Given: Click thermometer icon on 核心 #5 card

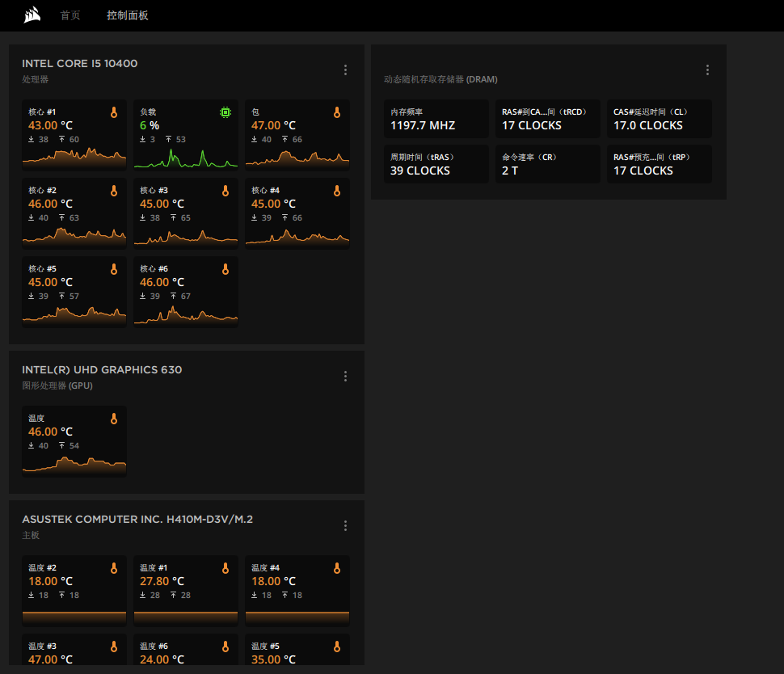Looking at the screenshot, I should (114, 269).
